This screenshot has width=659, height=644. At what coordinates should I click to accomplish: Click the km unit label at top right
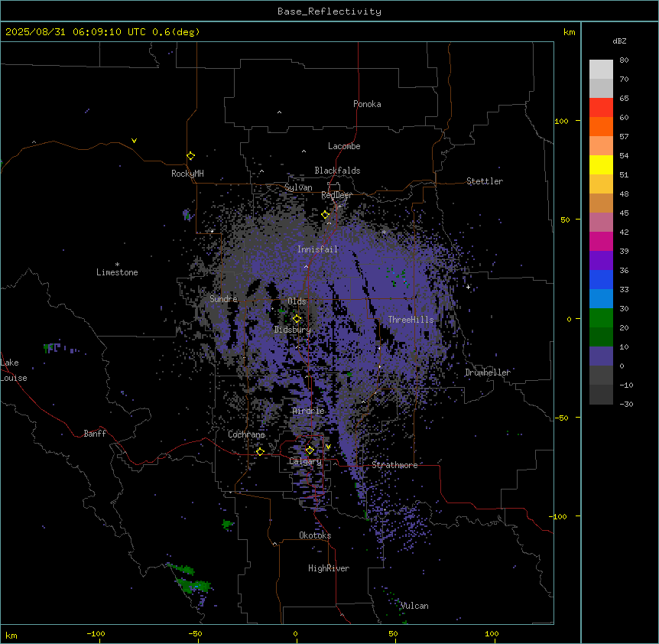[569, 32]
